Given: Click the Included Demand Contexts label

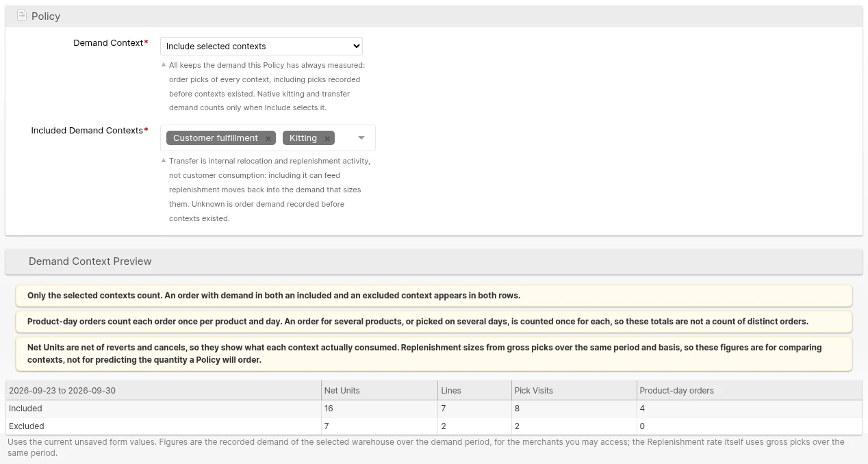Looking at the screenshot, I should tap(87, 130).
